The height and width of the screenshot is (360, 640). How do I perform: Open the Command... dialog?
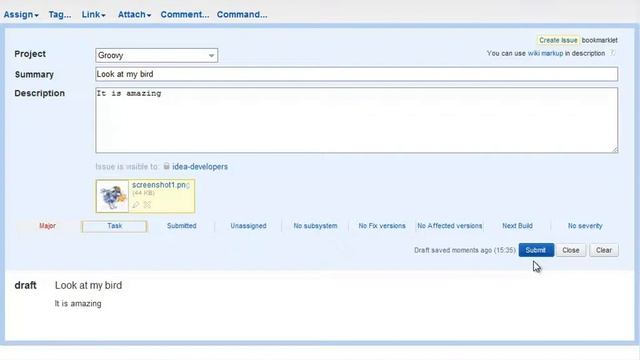(242, 15)
